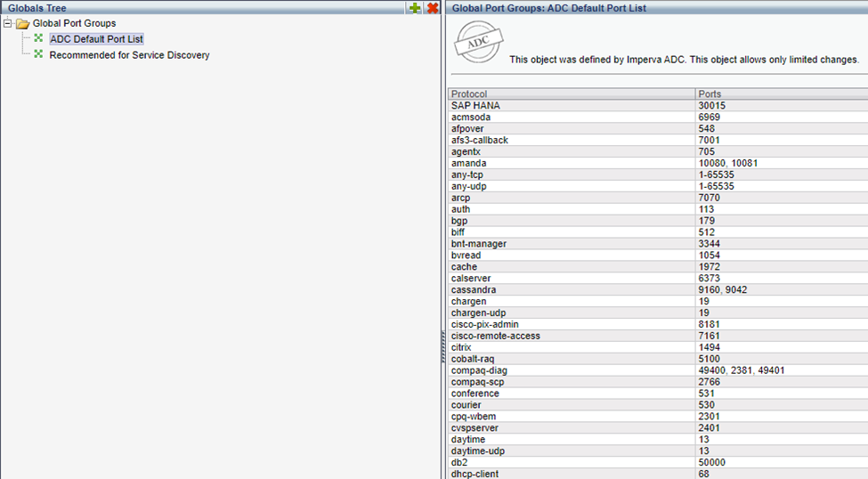
Task: Select the SAP HANA protocol row
Action: click(x=658, y=105)
